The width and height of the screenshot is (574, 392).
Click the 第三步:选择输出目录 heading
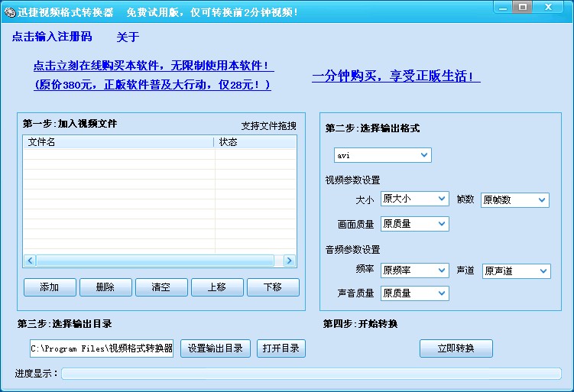tap(64, 324)
